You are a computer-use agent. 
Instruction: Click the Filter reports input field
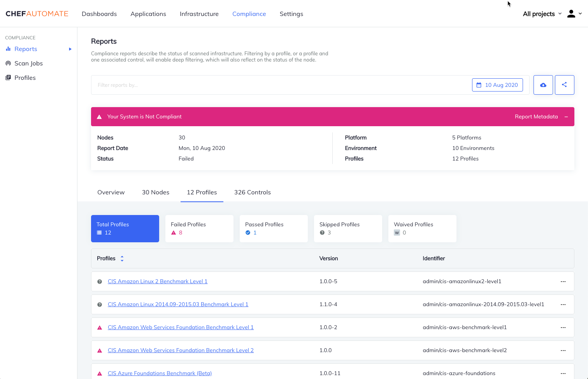(x=233, y=85)
